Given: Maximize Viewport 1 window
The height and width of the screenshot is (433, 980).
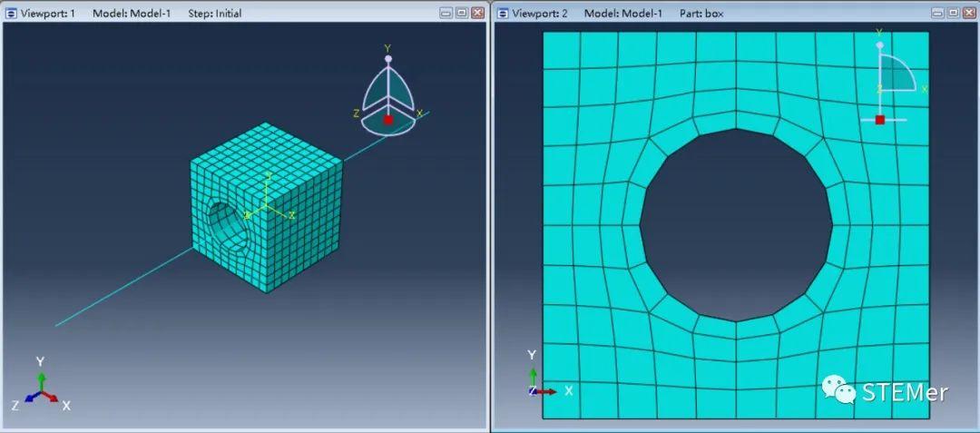Looking at the screenshot, I should point(461,13).
